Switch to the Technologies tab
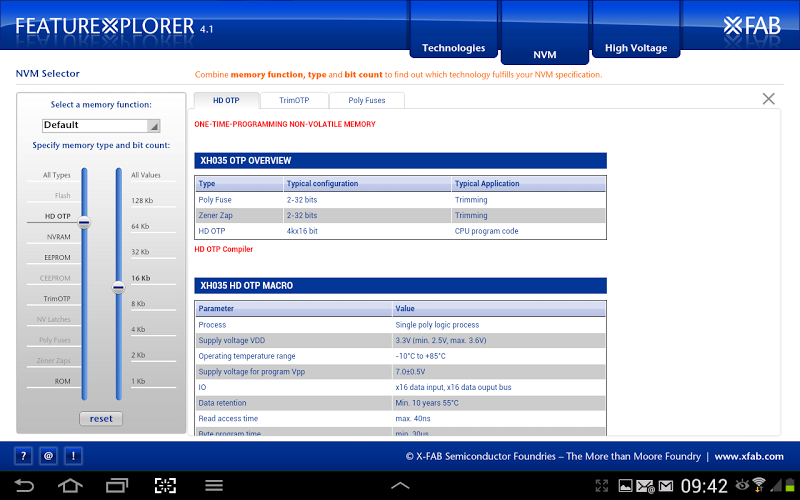This screenshot has width=800, height=500. coord(454,48)
